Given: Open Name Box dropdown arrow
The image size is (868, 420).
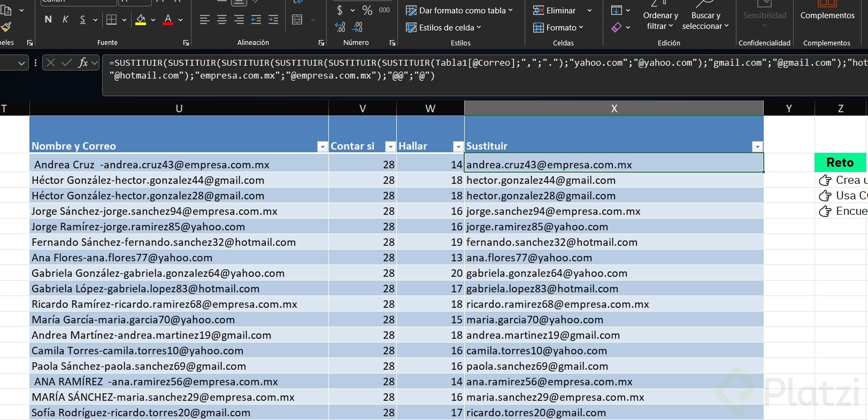Looking at the screenshot, I should click(x=21, y=63).
